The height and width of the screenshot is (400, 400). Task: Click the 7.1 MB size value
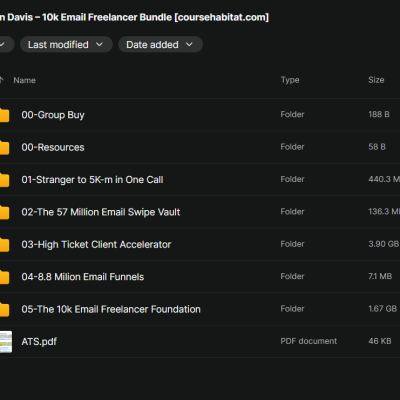pos(380,276)
